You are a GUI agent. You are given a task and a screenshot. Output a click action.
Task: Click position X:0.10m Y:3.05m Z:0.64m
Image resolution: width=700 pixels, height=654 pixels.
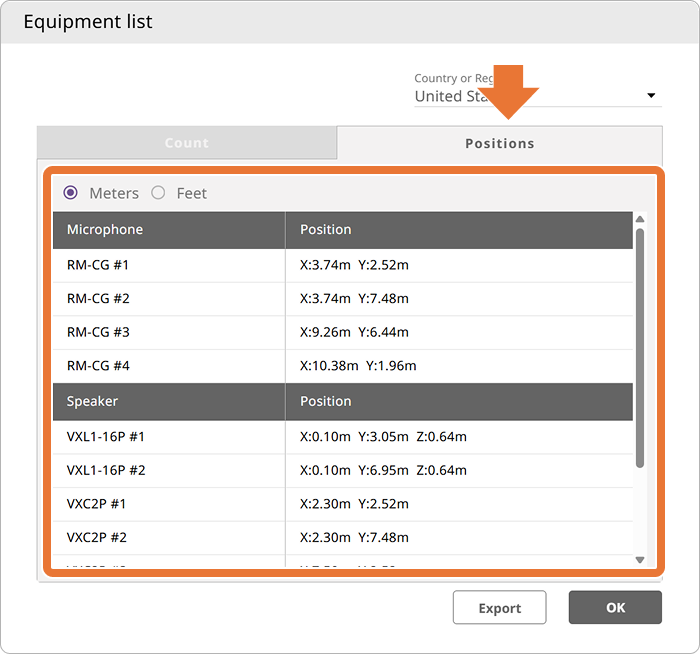pos(383,437)
